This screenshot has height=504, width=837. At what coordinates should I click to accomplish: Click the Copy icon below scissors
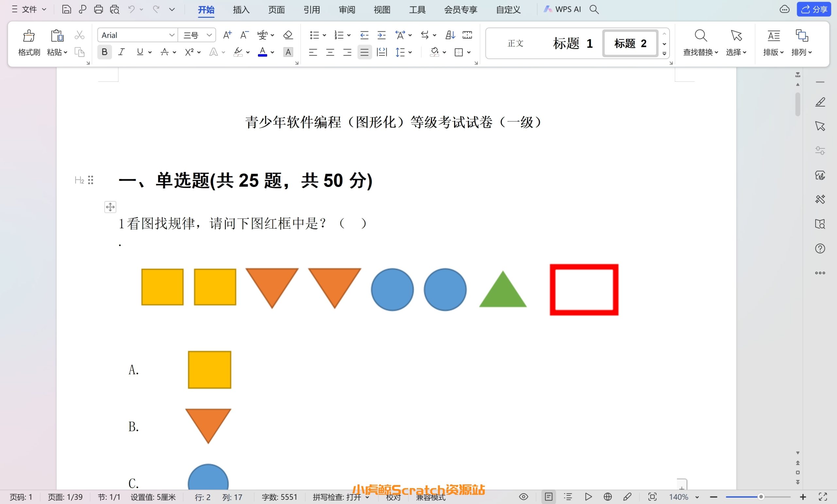pos(79,52)
